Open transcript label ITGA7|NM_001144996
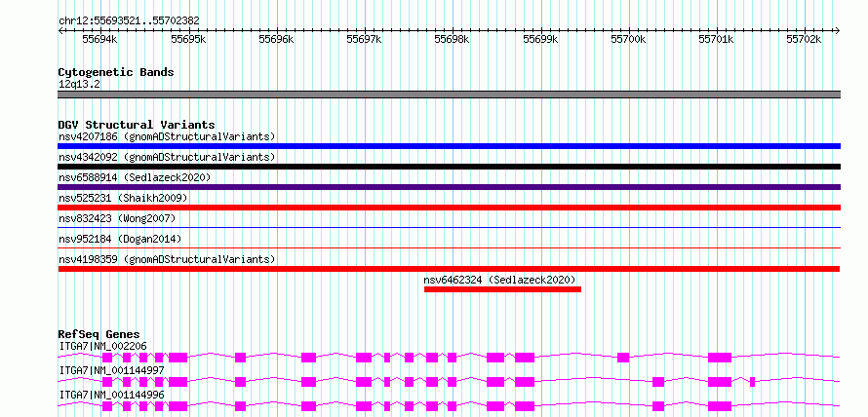The width and height of the screenshot is (868, 417). [x=112, y=395]
